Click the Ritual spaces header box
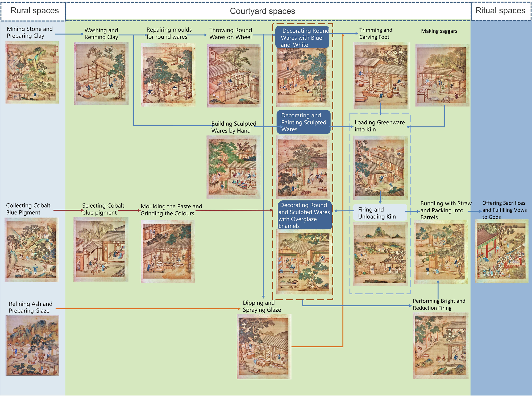 point(501,11)
